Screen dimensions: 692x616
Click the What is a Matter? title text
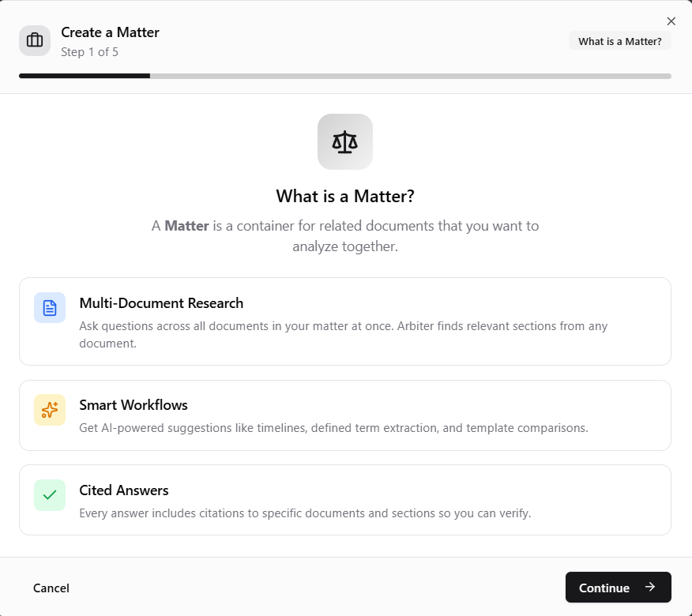point(345,196)
